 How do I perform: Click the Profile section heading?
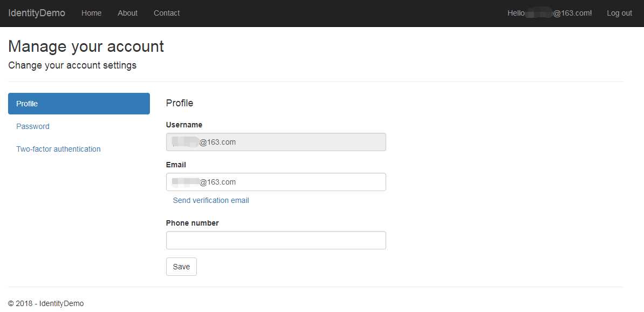click(180, 103)
